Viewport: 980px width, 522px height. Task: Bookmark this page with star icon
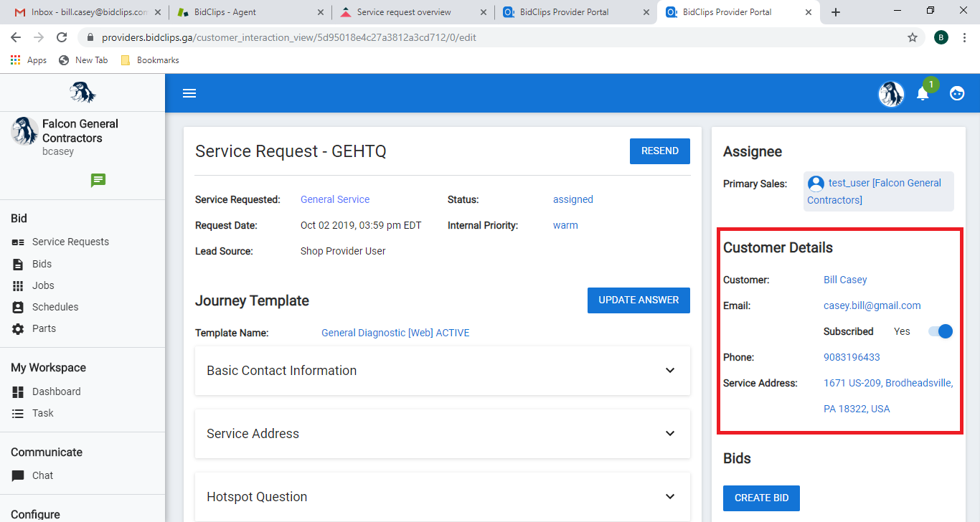click(913, 38)
